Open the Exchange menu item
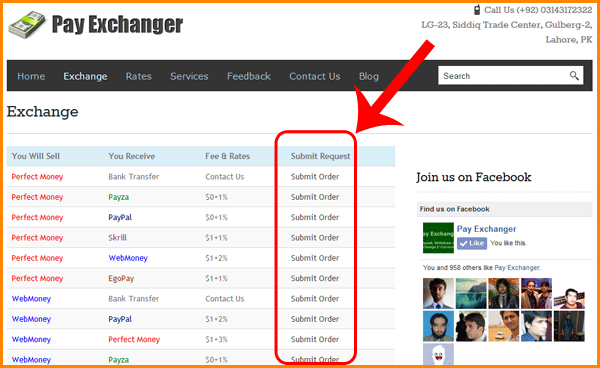This screenshot has width=600, height=368. pos(85,76)
